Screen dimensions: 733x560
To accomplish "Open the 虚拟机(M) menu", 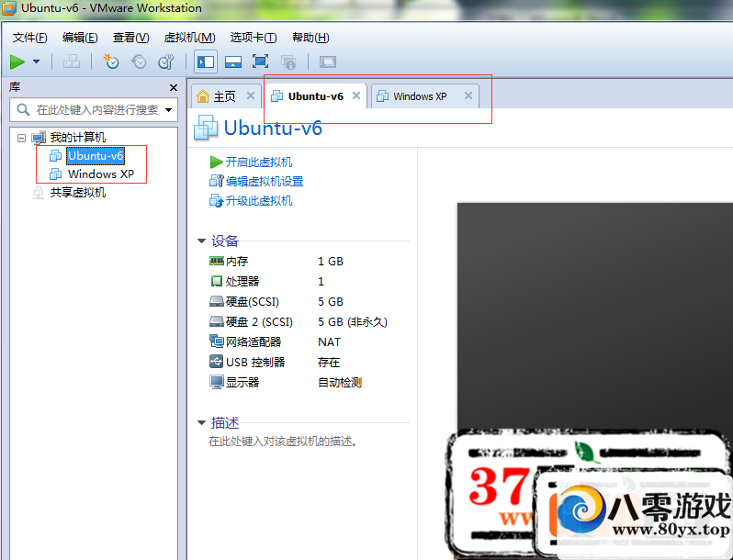I will click(x=189, y=38).
